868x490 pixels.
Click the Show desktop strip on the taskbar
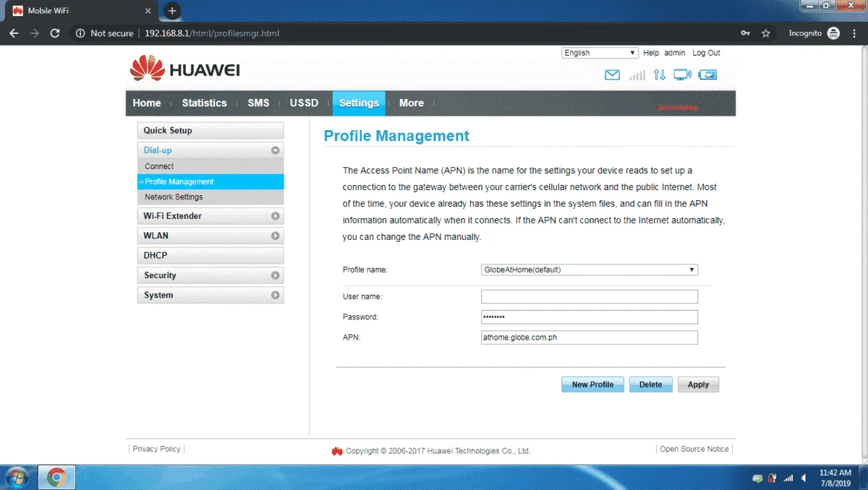click(863, 478)
